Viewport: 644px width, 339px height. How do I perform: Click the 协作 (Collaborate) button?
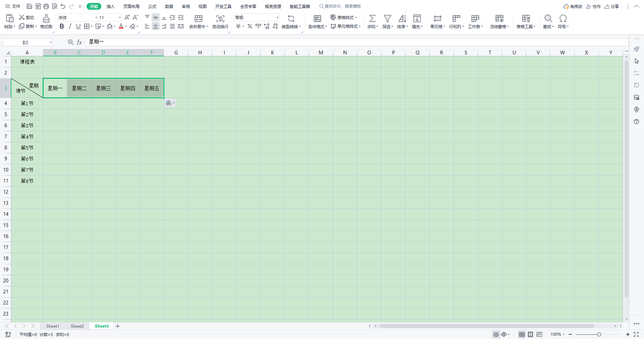(594, 6)
